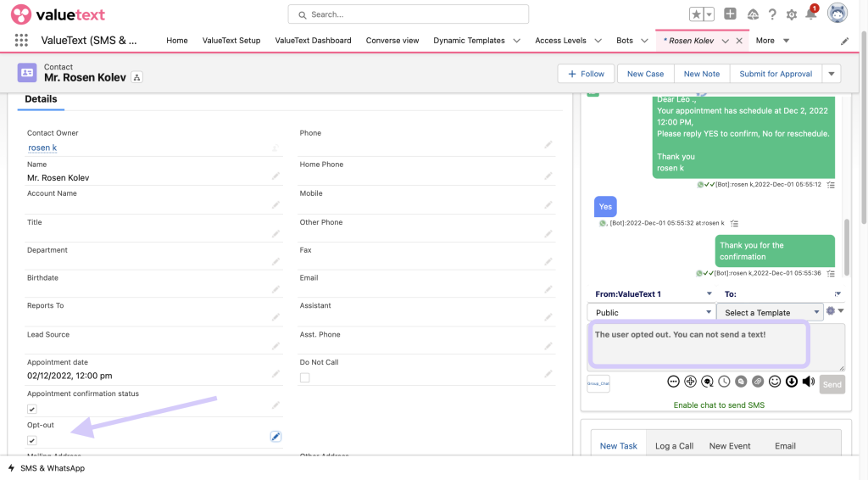The width and height of the screenshot is (868, 480).
Task: Open the To: recipient dropdown
Action: click(x=782, y=294)
